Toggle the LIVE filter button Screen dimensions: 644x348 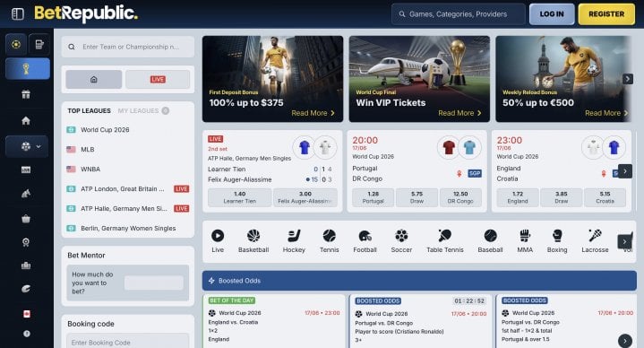(x=158, y=80)
